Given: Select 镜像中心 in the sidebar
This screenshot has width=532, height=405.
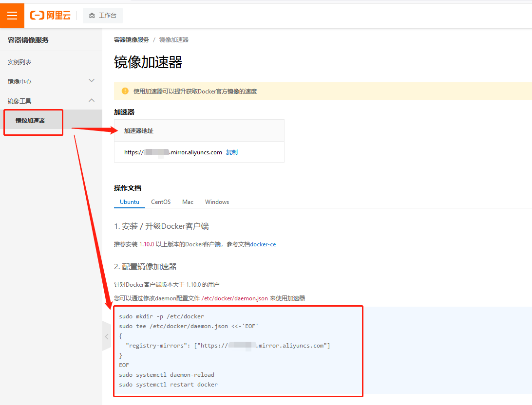Looking at the screenshot, I should pos(19,81).
